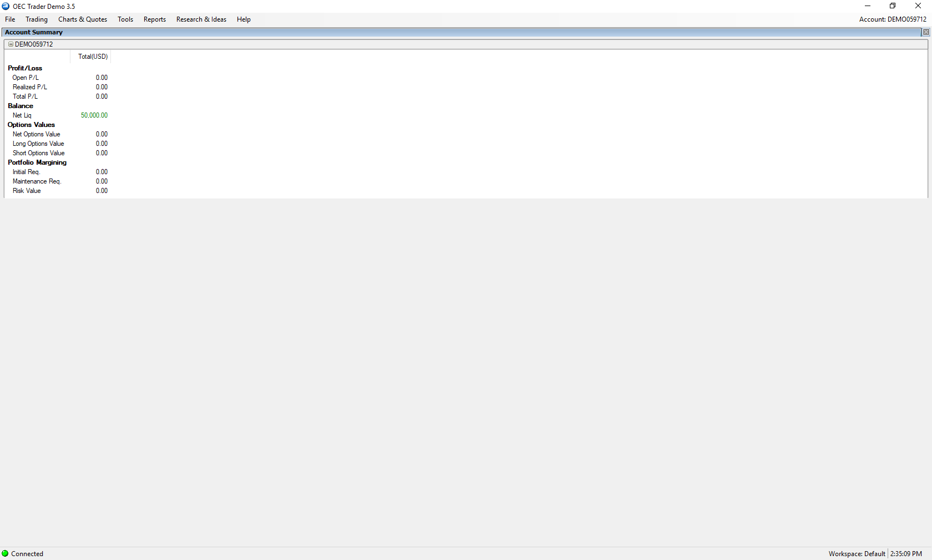The height and width of the screenshot is (560, 932).
Task: Select the Short Options Value label
Action: click(x=39, y=153)
